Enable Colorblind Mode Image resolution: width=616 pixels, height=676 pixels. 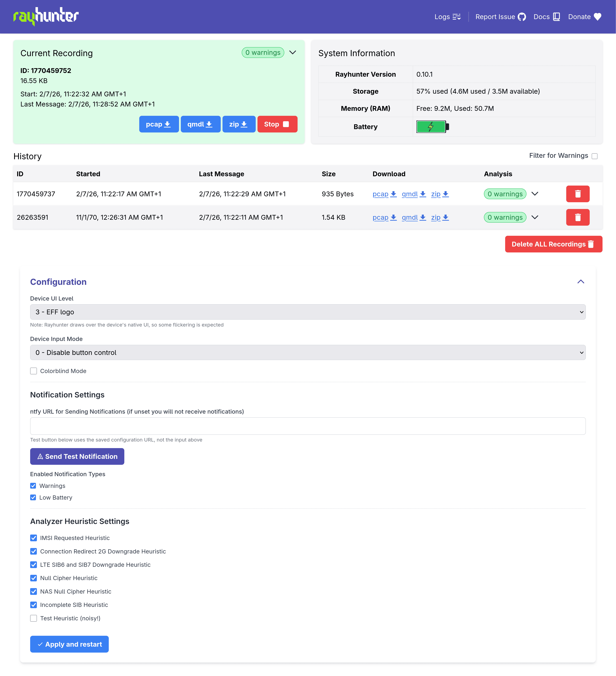point(34,371)
